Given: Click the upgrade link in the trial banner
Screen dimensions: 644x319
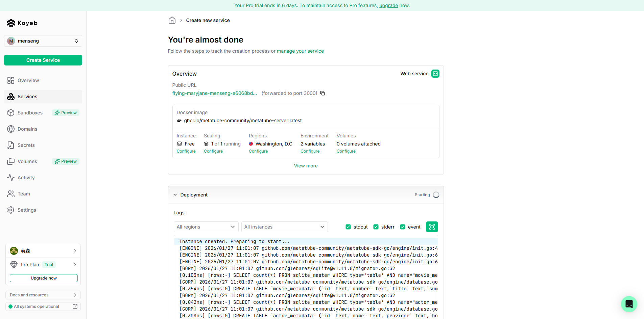Looking at the screenshot, I should click(388, 5).
